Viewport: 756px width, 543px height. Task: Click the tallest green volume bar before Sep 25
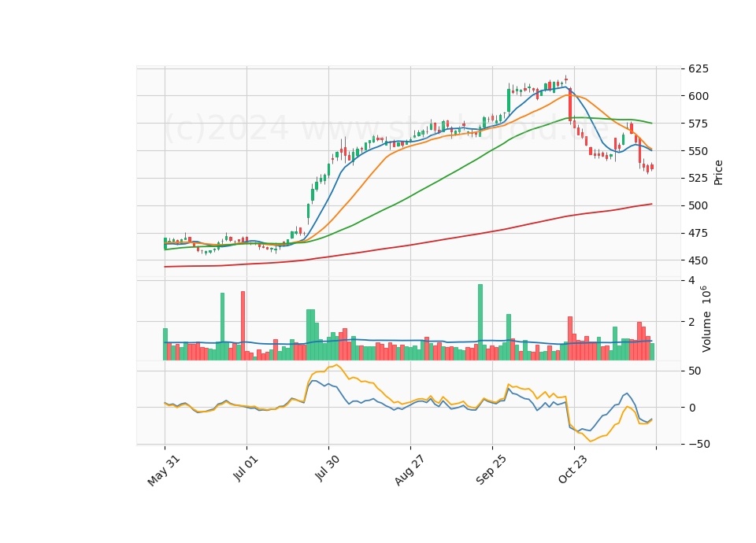(480, 323)
